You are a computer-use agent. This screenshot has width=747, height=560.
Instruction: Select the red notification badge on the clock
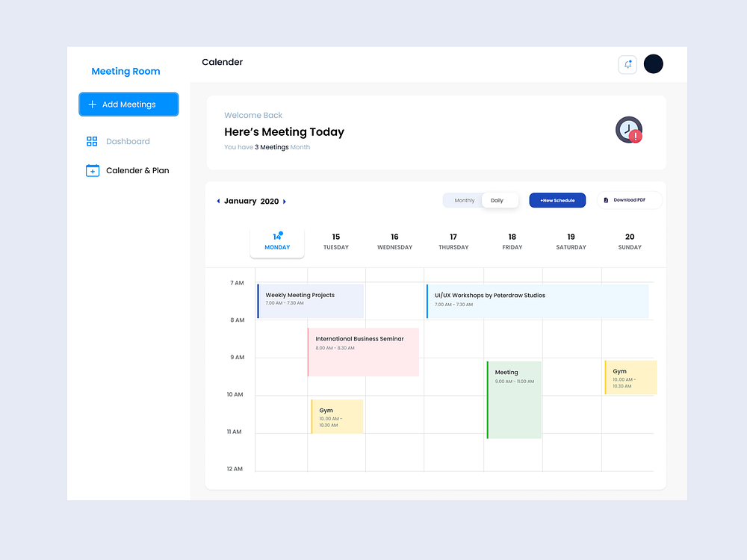point(634,135)
